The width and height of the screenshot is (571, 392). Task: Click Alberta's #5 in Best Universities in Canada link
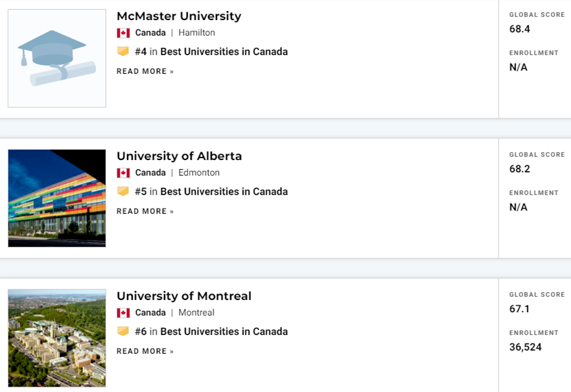(x=211, y=192)
